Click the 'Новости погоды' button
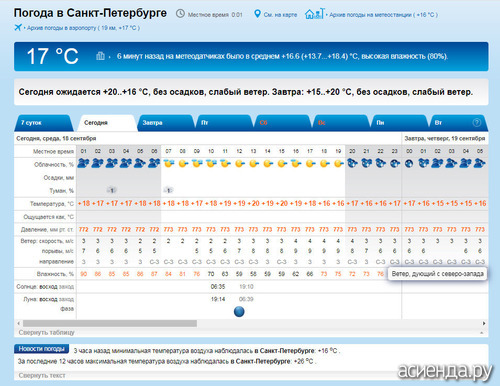 pos(41,349)
